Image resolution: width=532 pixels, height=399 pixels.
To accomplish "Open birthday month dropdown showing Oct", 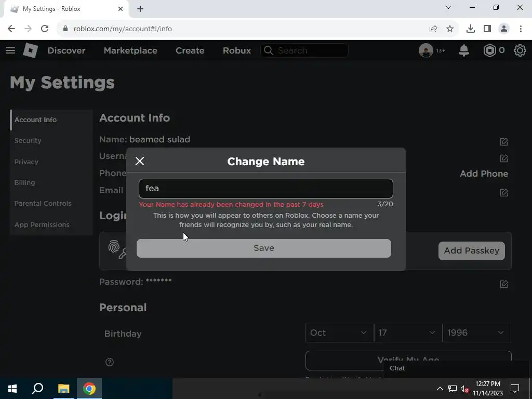I will (x=339, y=333).
